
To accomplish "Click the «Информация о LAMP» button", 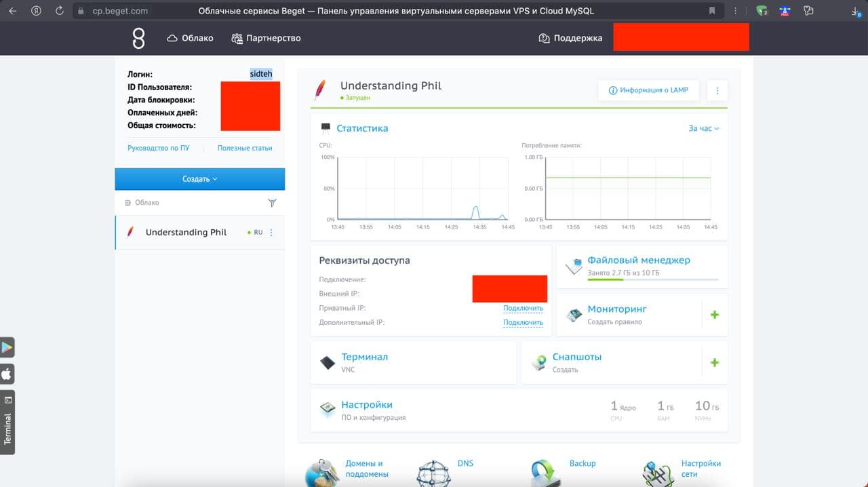I will pos(648,90).
